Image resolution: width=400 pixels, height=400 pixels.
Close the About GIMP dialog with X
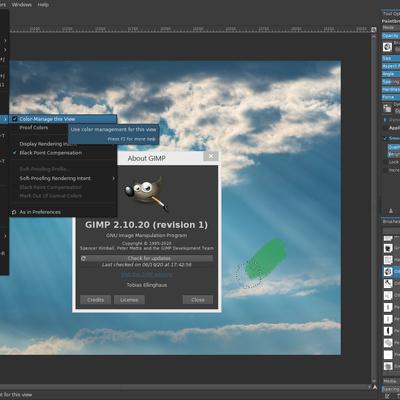(x=211, y=156)
